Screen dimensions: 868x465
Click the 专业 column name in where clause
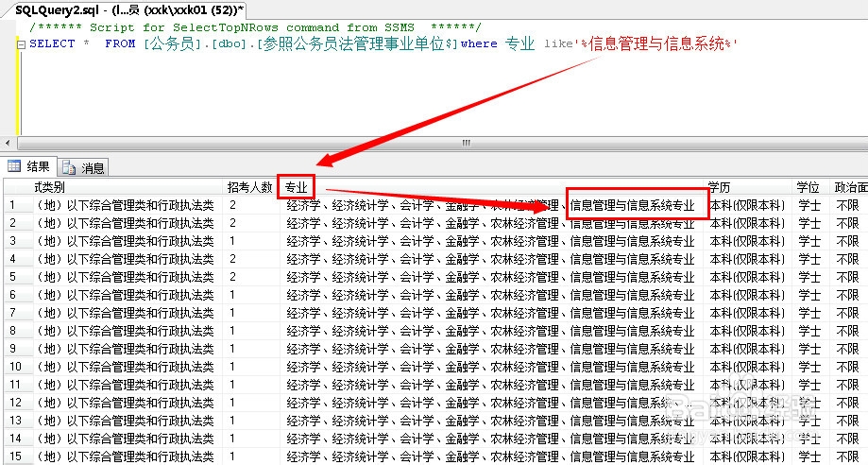[519, 43]
